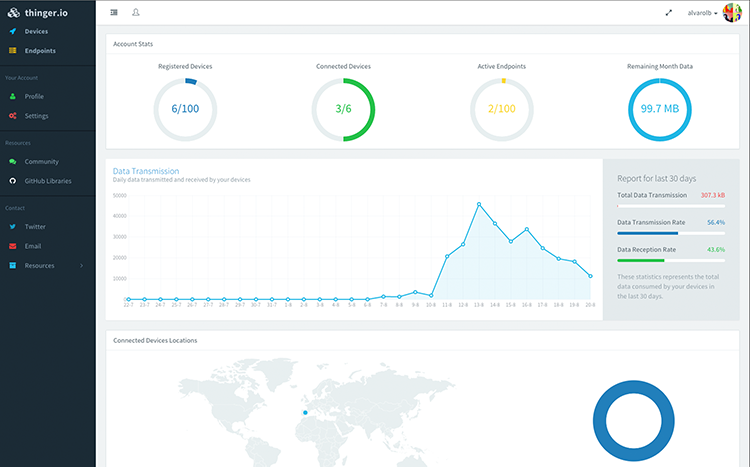Click the green Profile user icon
The height and width of the screenshot is (467, 750).
13,96
